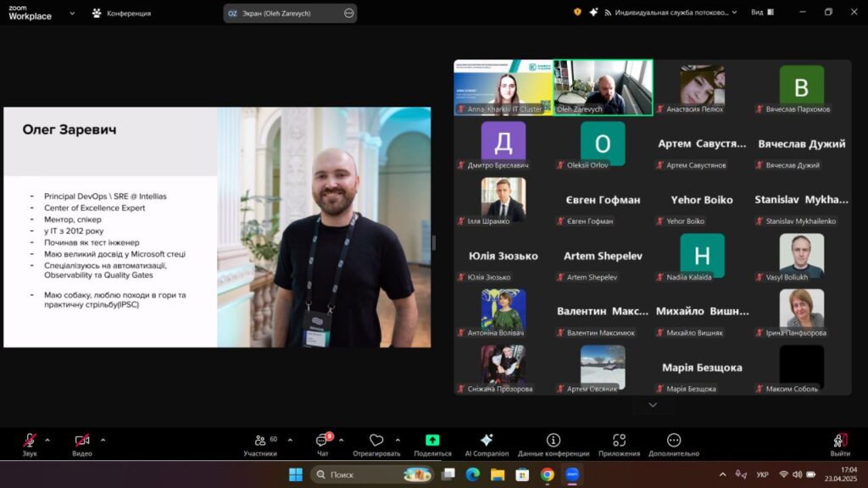
Task: Open Данные конференции meeting info
Action: click(x=554, y=441)
